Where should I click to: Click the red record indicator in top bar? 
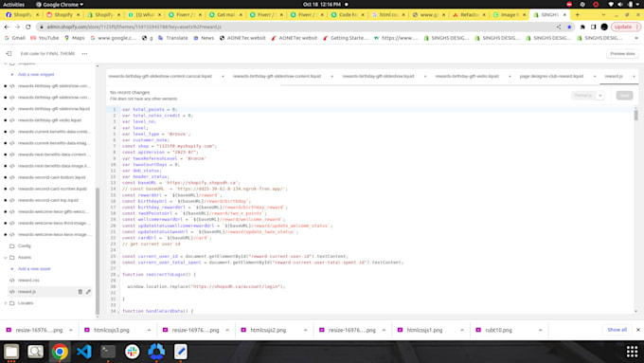pos(569,4)
